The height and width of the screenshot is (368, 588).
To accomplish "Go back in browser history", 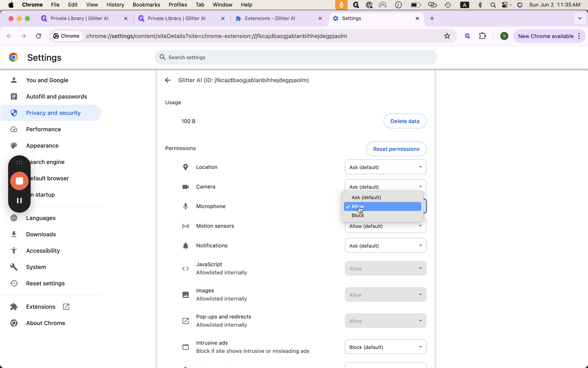I will 9,36.
